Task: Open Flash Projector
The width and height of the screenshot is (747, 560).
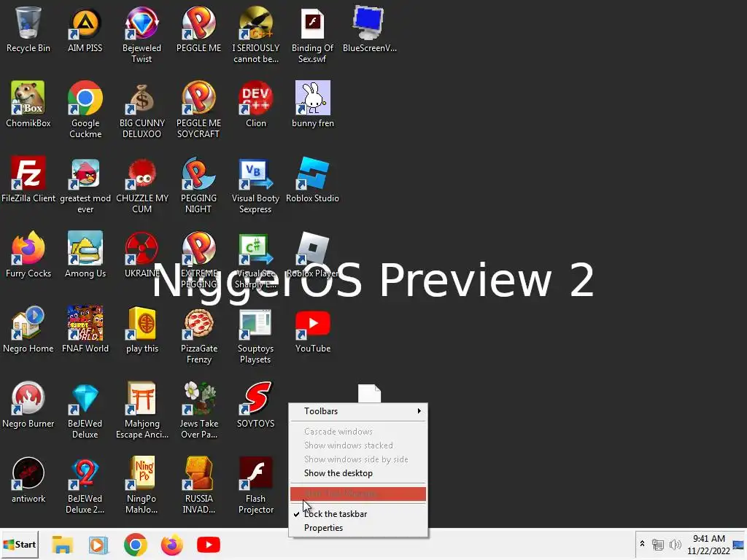Action: (256, 486)
